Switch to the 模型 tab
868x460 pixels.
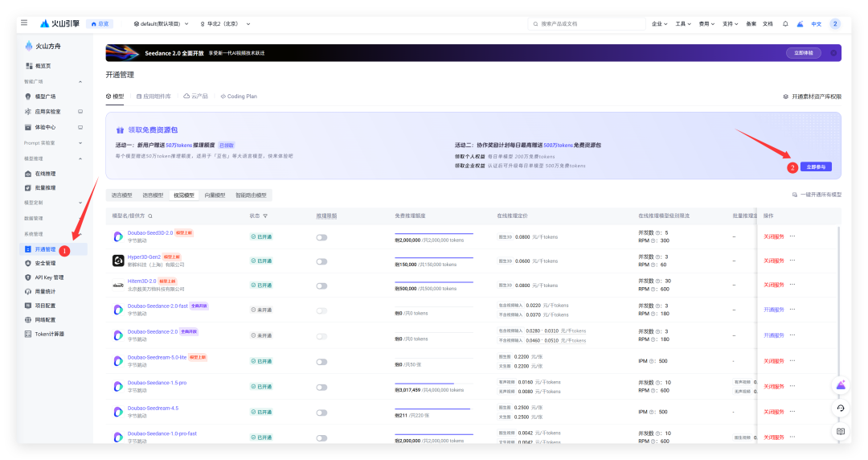[x=115, y=97]
